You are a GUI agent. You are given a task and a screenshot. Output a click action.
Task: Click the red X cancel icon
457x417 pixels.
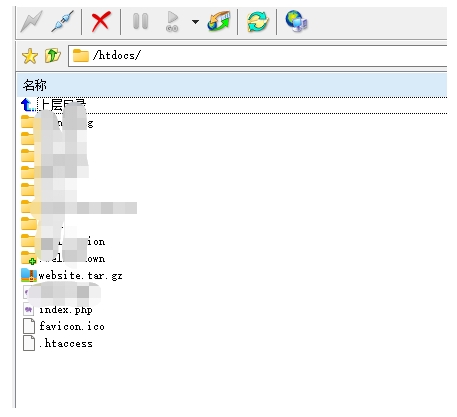[101, 22]
